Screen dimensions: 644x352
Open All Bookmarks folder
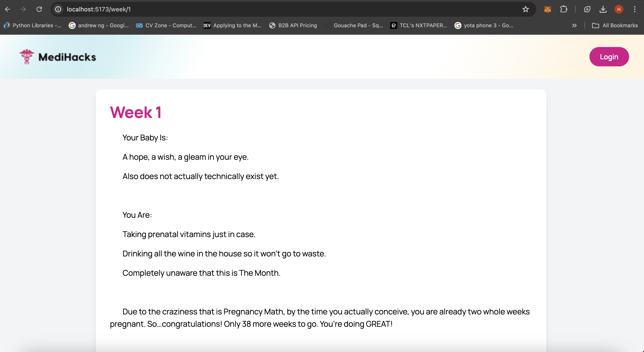(615, 25)
